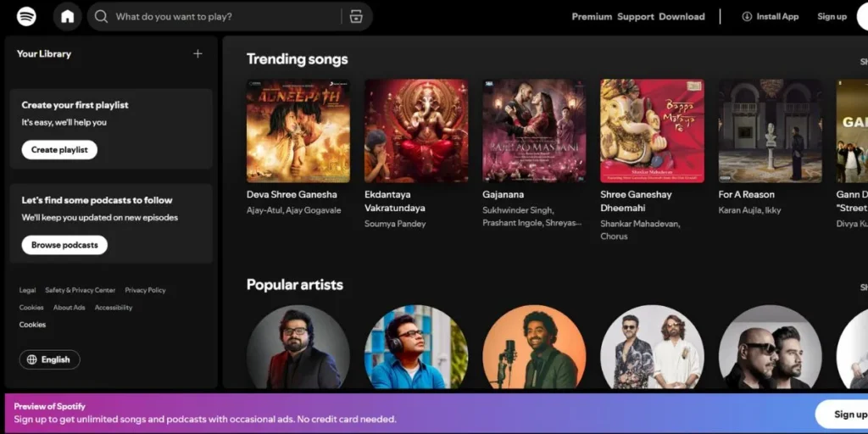
Task: Open Ekdantaya Vakratundaya cover art
Action: click(416, 131)
